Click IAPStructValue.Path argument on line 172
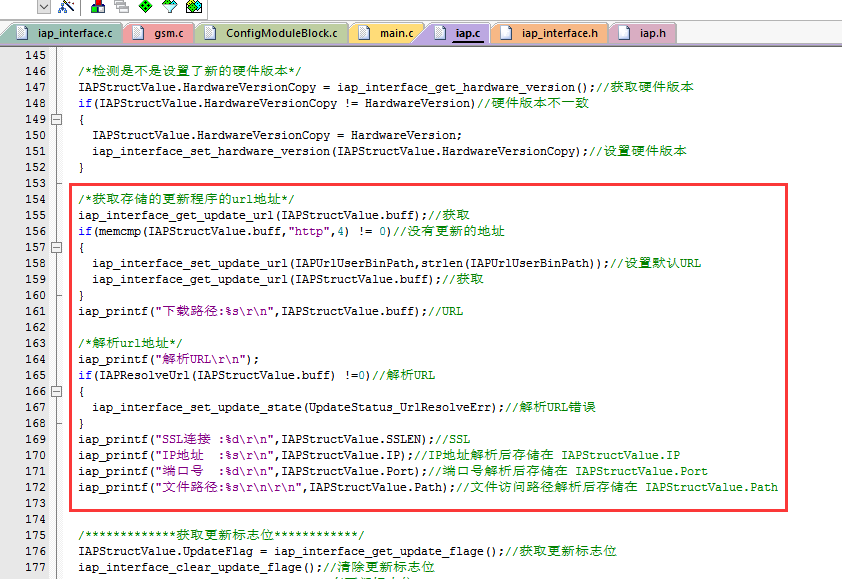Image resolution: width=842 pixels, height=579 pixels. 375,488
